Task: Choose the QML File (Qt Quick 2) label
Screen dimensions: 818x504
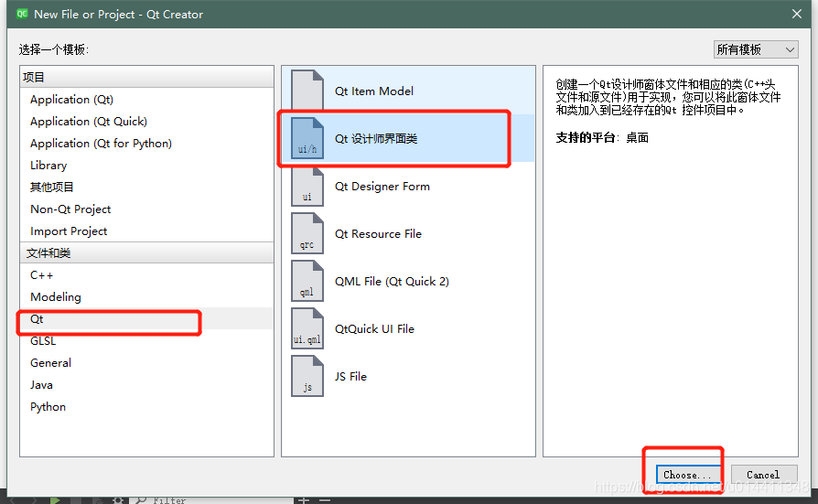Action: pos(392,281)
